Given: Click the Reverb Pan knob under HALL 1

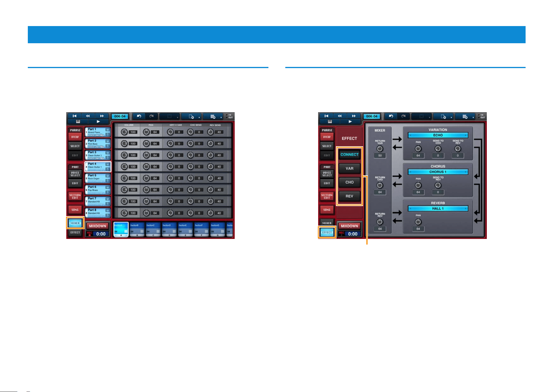Looking at the screenshot, I should tap(418, 222).
